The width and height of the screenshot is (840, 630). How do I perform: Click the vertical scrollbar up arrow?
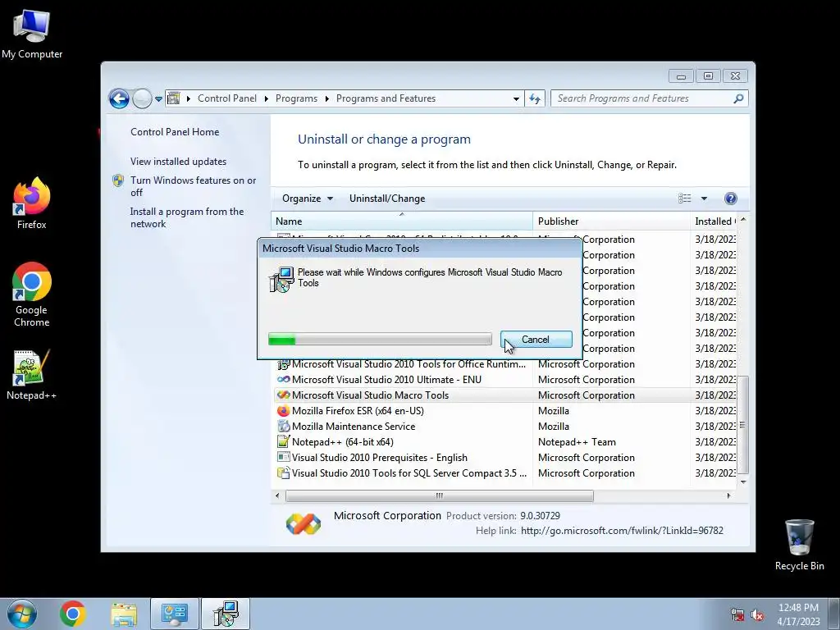click(x=743, y=220)
